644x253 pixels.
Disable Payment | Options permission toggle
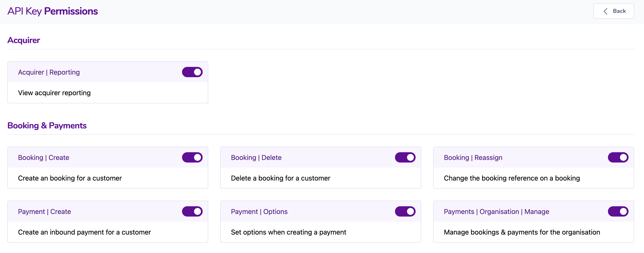405,212
